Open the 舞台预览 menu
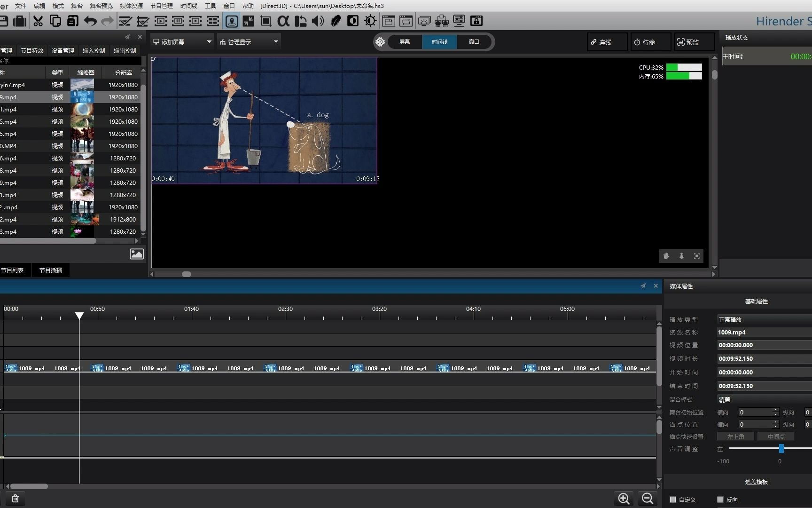 tap(101, 6)
